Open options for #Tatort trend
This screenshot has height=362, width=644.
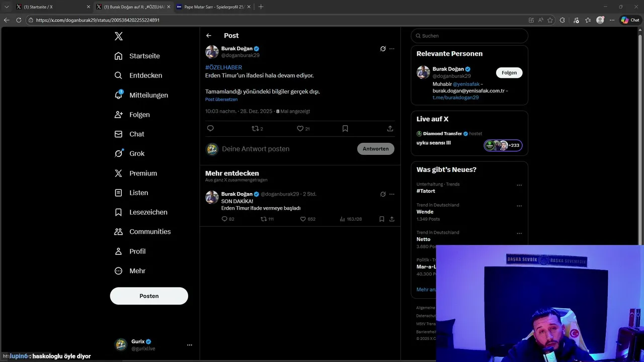tap(519, 185)
